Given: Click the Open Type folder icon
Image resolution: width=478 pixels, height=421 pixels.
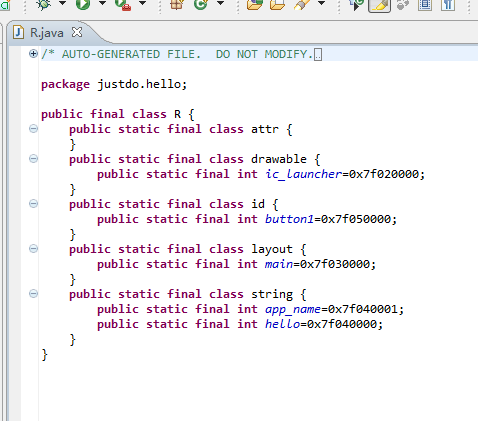Looking at the screenshot, I should pos(255,4).
